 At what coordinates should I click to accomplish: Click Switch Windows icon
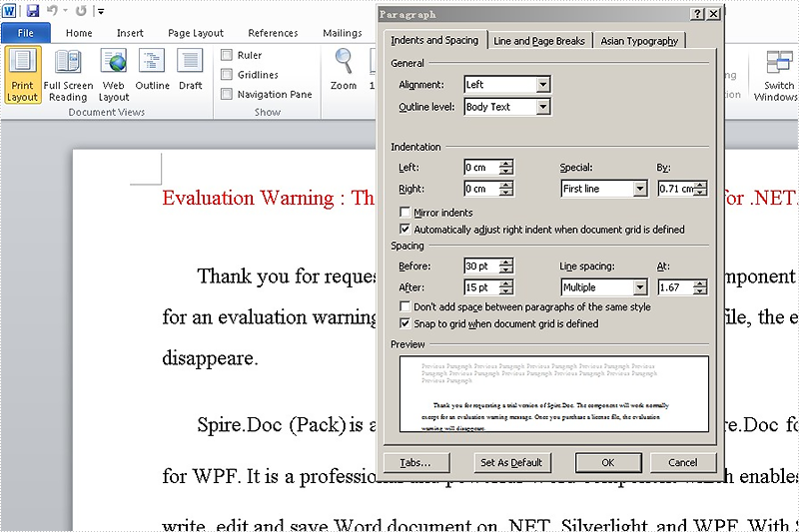pyautogui.click(x=779, y=75)
